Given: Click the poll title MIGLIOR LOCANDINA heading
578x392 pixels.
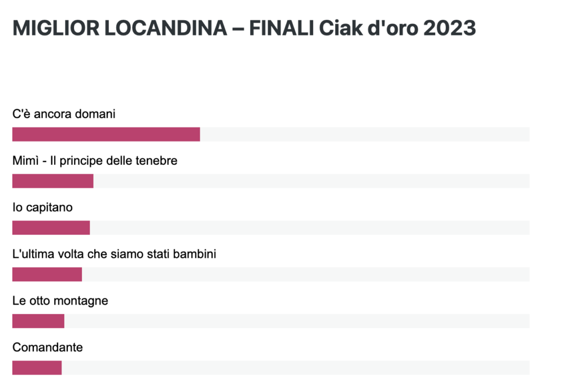Looking at the screenshot, I should click(x=244, y=28).
